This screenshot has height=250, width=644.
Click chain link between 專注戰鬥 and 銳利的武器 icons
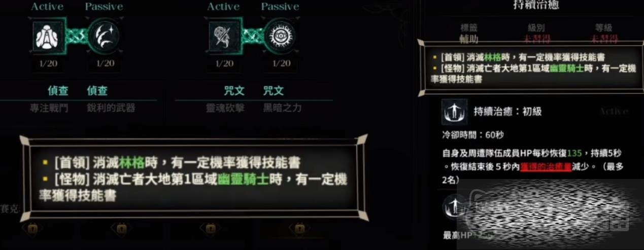pos(76,37)
